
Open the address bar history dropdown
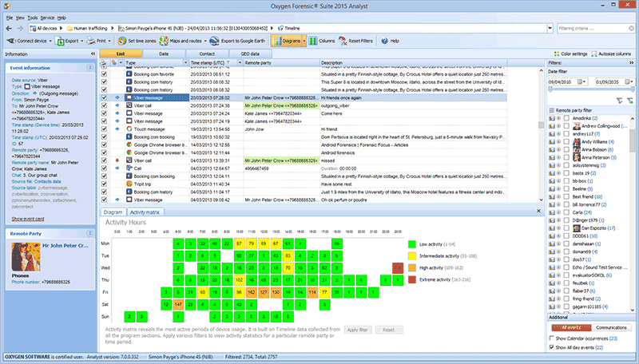click(550, 29)
